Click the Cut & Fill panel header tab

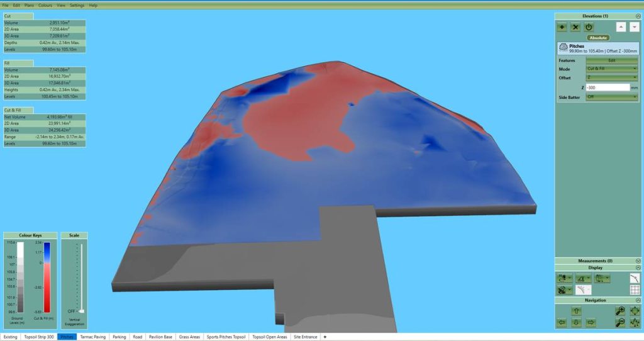point(18,110)
